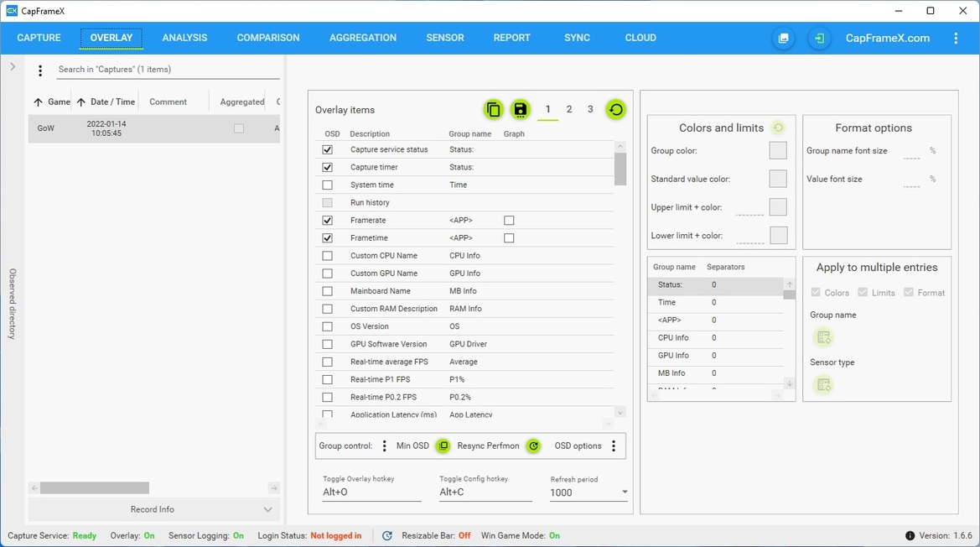Open Group control three-dot menu

pyautogui.click(x=385, y=445)
